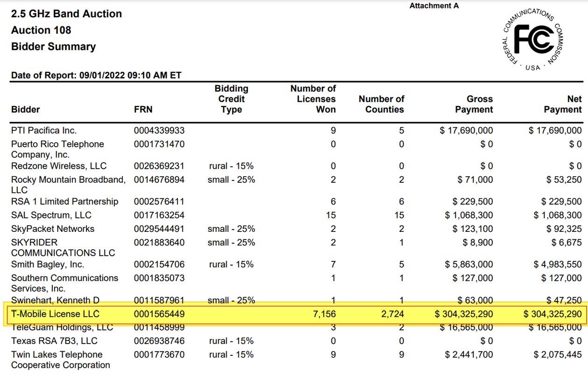Screen dimensions: 588x374
Task: Select the "2.5 GHz Band Auction" title
Action: coord(66,14)
